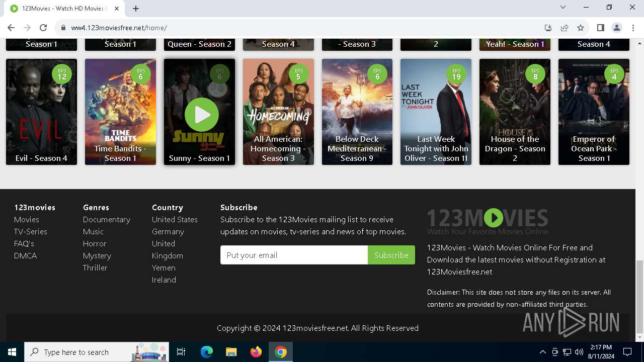The image size is (644, 362).
Task: Choose Germany country link
Action: point(168,232)
